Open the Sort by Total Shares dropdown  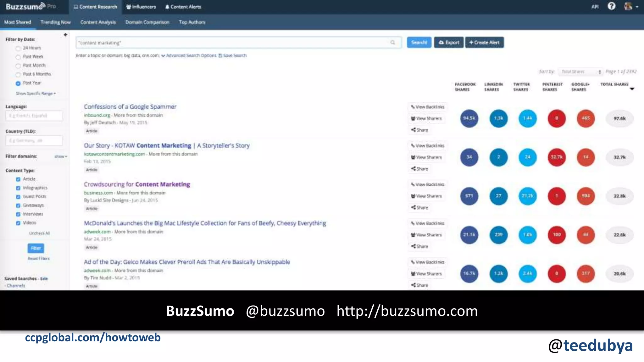(x=580, y=72)
